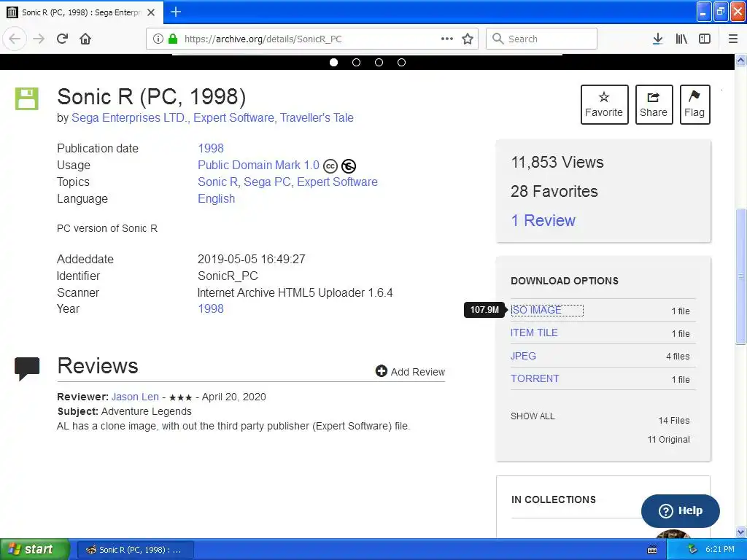Click the 11 Original count text
The width and height of the screenshot is (747, 560).
(x=668, y=440)
